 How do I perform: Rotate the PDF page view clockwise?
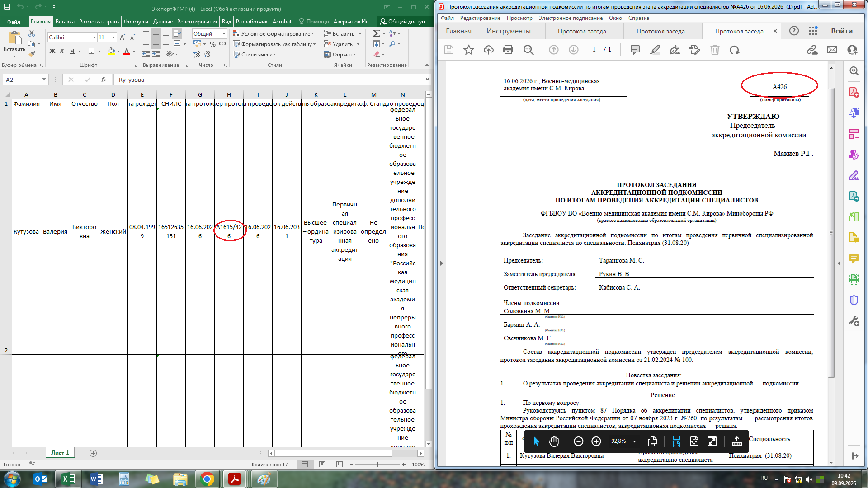coord(735,50)
